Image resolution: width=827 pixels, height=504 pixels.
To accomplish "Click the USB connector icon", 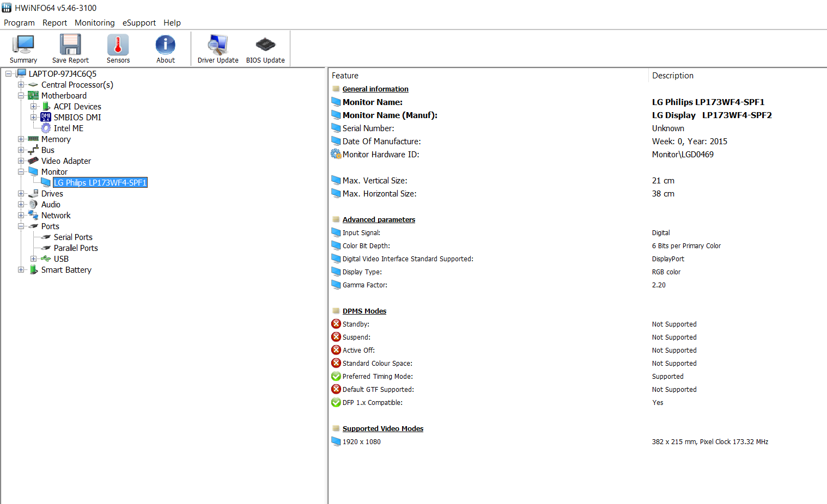I will click(46, 259).
